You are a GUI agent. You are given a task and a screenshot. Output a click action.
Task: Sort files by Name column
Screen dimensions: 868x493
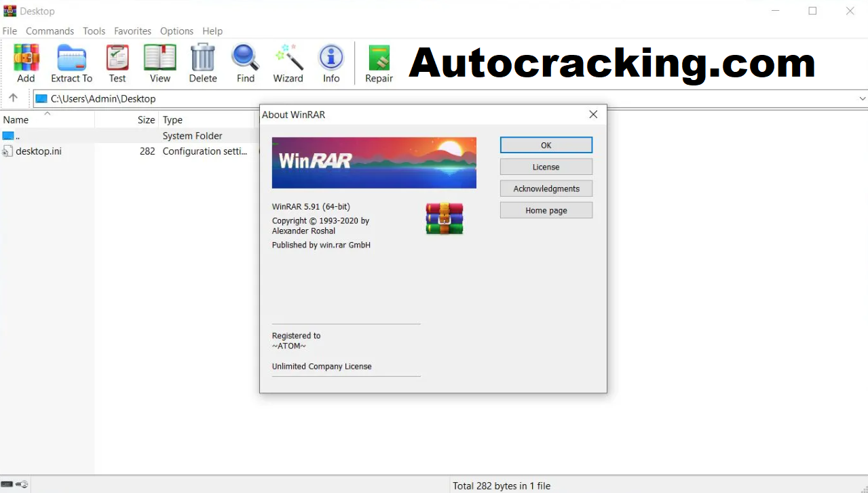coord(48,120)
